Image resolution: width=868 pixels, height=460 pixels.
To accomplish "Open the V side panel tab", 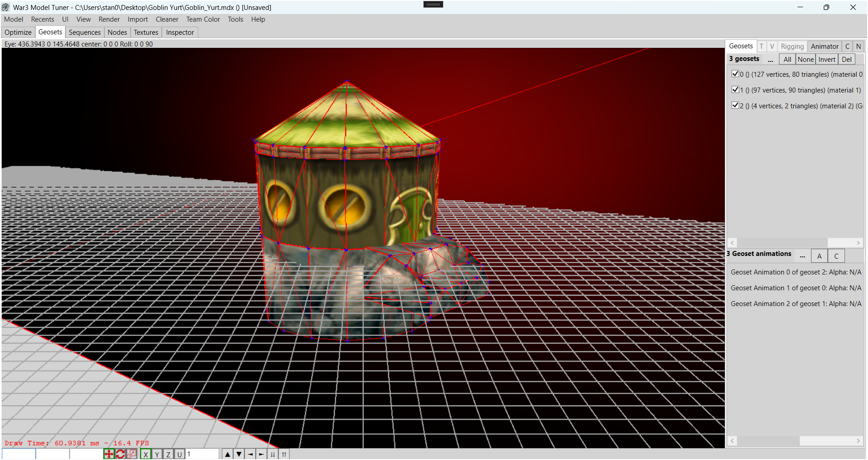I will 772,46.
